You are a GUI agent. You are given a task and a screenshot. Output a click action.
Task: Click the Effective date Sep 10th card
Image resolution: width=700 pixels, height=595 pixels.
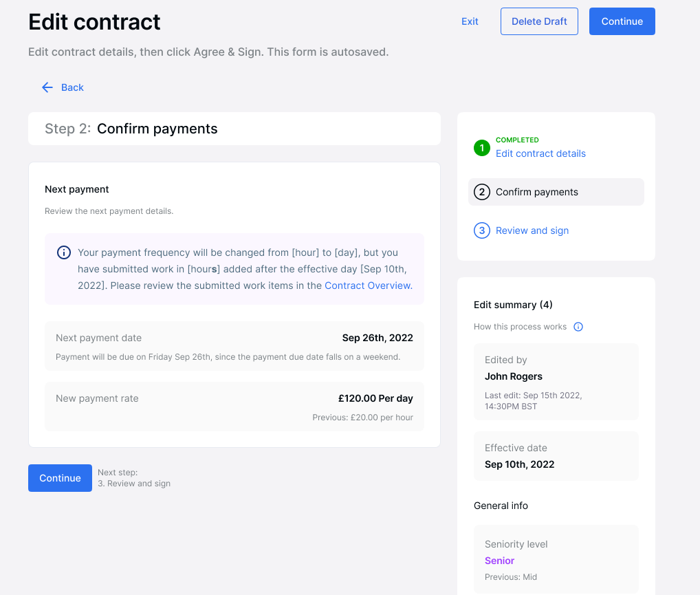[556, 456]
